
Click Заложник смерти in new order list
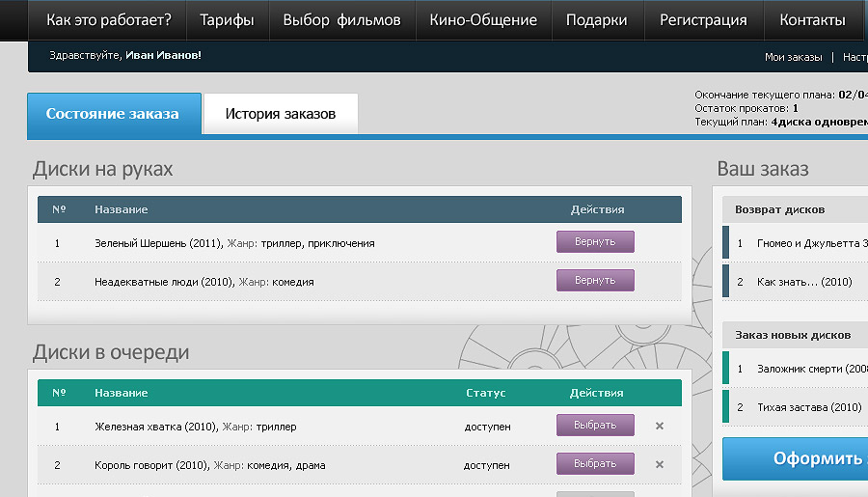[812, 369]
